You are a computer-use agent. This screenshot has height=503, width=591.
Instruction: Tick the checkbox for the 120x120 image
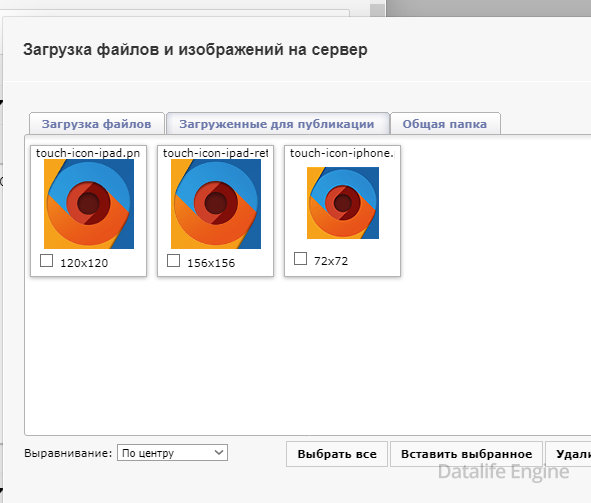[46, 260]
